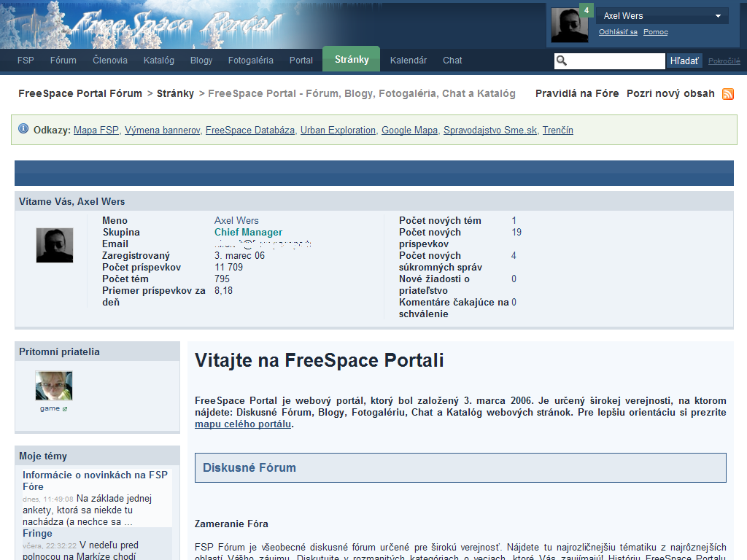Open the Fórum menu item
Viewport: 747px width, 560px height.
[63, 61]
